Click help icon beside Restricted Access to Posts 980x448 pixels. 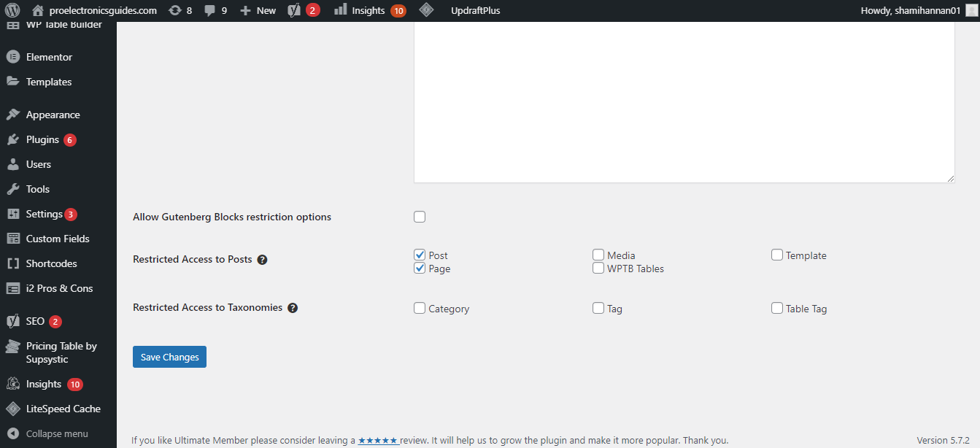pyautogui.click(x=263, y=260)
